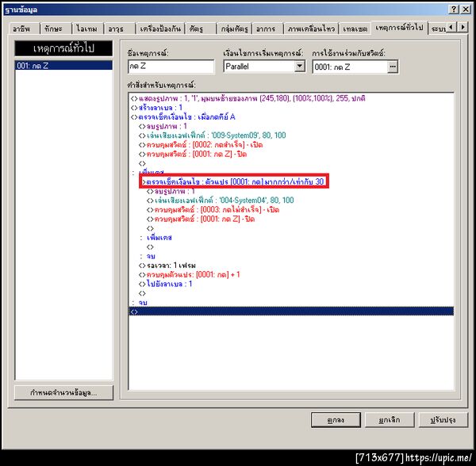476x466 pixels.
Task: Select the variable condition line มากกว่า/เท่ากับ 30
Action: [233, 181]
